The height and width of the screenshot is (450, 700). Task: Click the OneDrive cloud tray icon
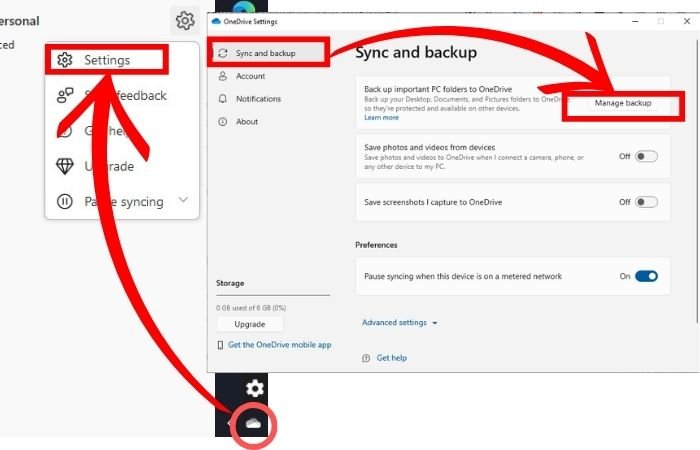point(253,423)
